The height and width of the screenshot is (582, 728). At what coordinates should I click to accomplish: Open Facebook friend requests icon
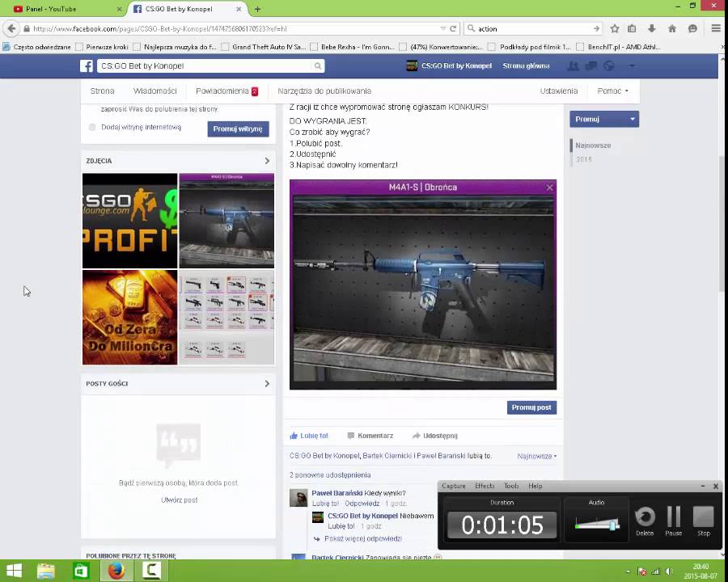[x=573, y=66]
